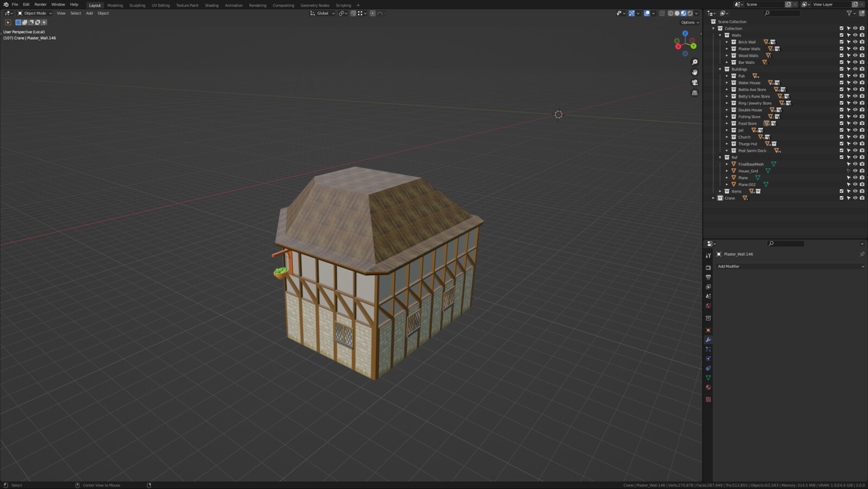Open the Global transform orientation dropdown
This screenshot has width=868, height=489.
[322, 13]
